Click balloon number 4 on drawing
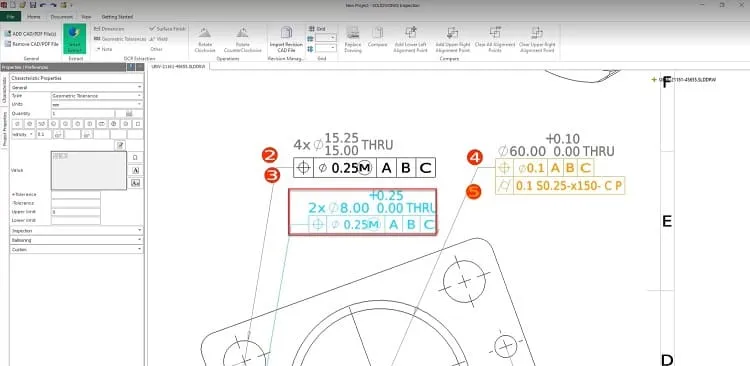 point(474,157)
